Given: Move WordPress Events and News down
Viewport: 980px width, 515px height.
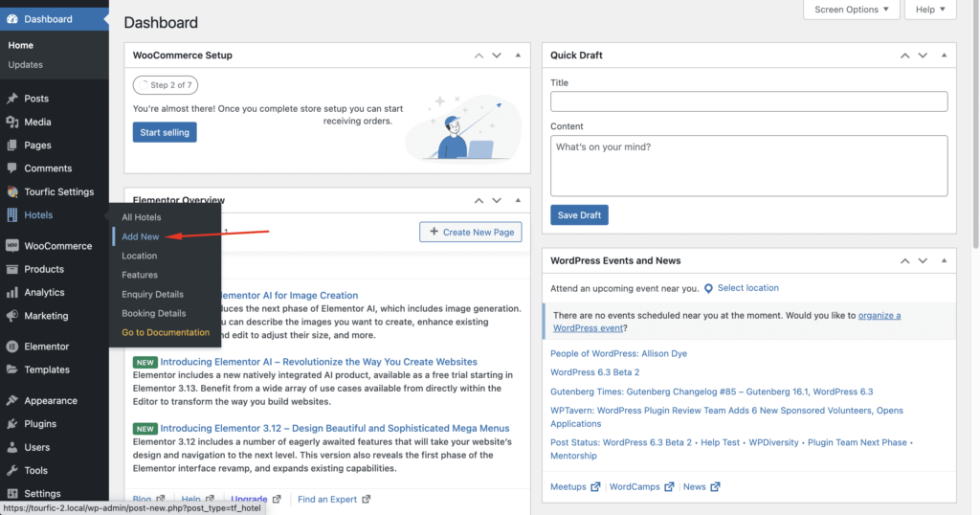Looking at the screenshot, I should (923, 260).
